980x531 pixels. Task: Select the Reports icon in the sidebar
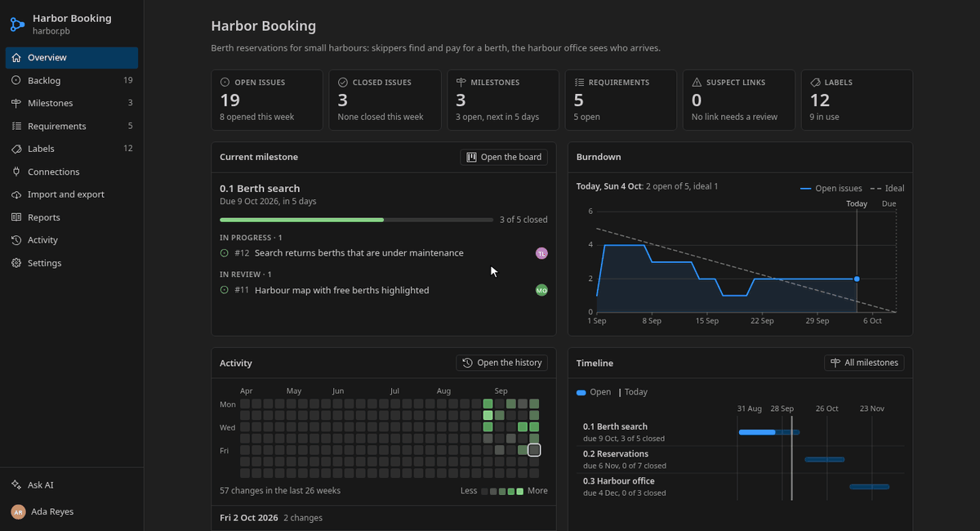coord(16,218)
